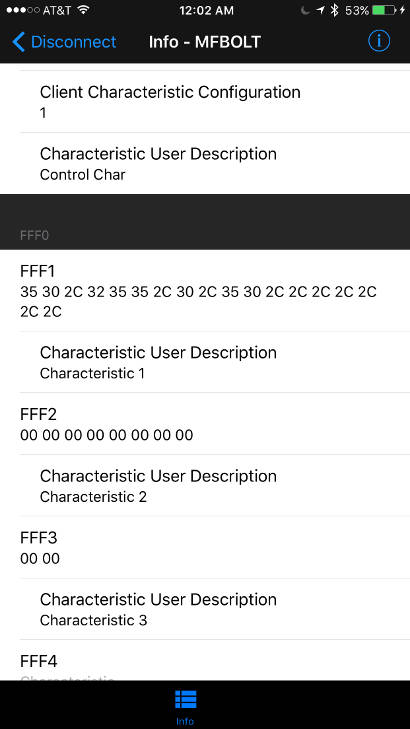This screenshot has width=410, height=729.
Task: Tap the FFF0 service section header
Action: point(205,222)
